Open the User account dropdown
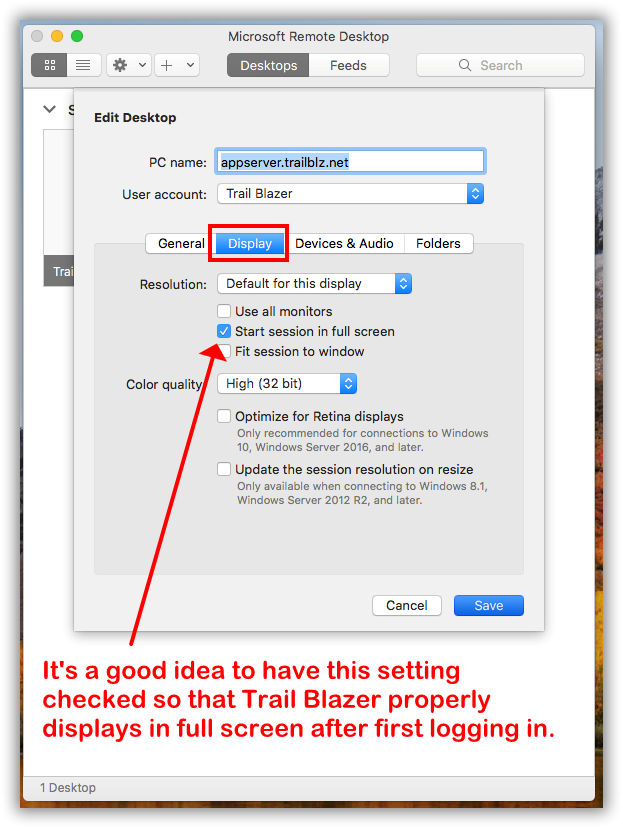The width and height of the screenshot is (623, 828). tap(350, 194)
